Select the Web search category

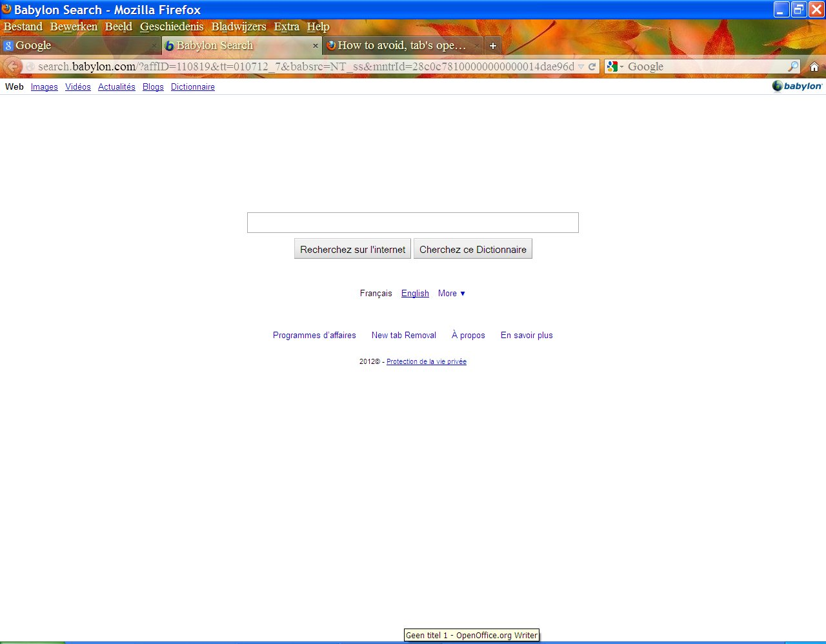(14, 86)
